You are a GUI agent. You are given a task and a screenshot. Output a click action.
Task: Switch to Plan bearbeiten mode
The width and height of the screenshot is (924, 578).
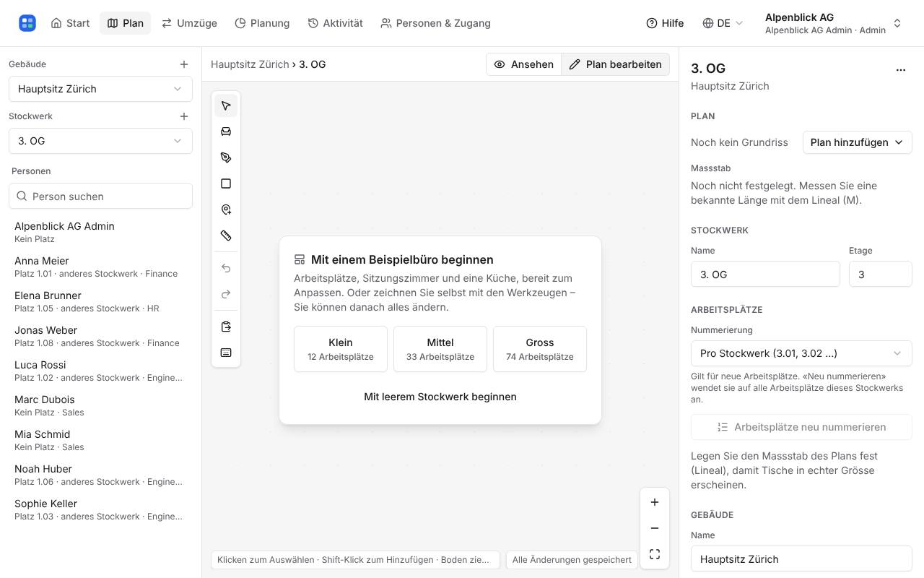(615, 64)
